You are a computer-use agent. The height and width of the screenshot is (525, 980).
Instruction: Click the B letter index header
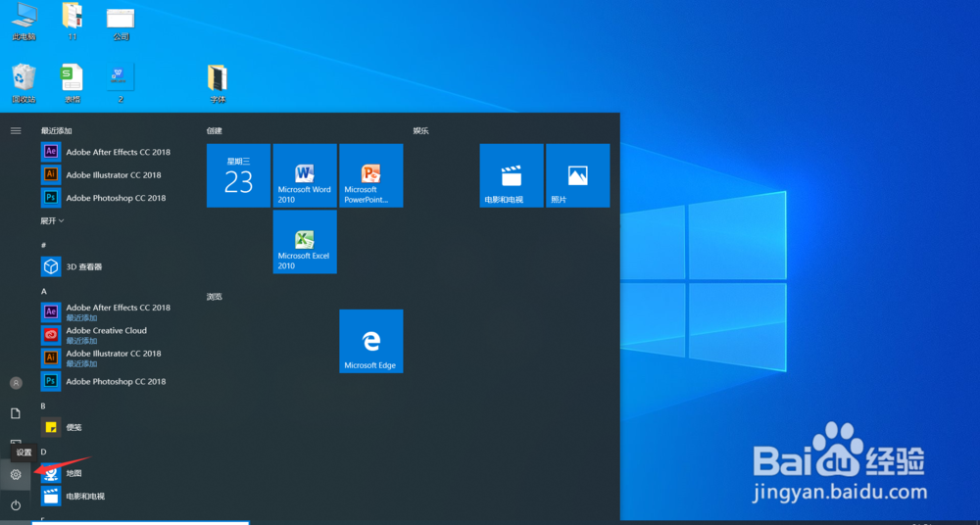click(44, 406)
